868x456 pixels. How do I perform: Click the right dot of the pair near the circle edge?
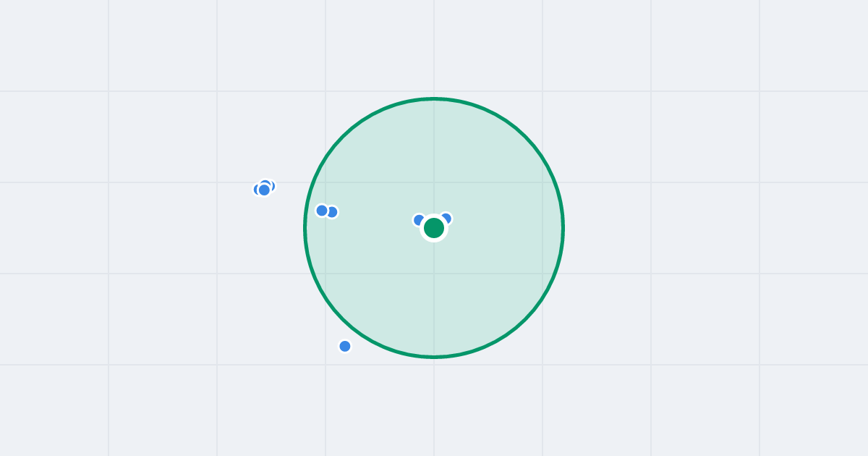(x=332, y=212)
